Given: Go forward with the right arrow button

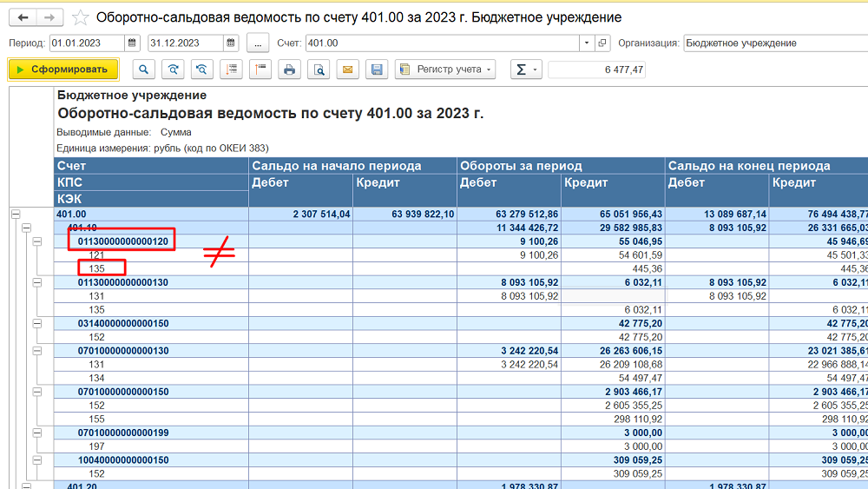Looking at the screenshot, I should (x=49, y=17).
